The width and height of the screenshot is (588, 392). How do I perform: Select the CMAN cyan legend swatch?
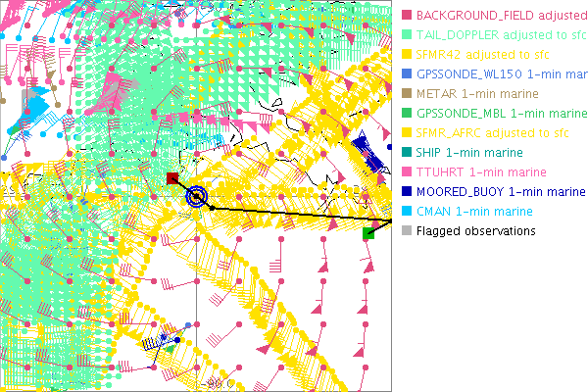[407, 212]
